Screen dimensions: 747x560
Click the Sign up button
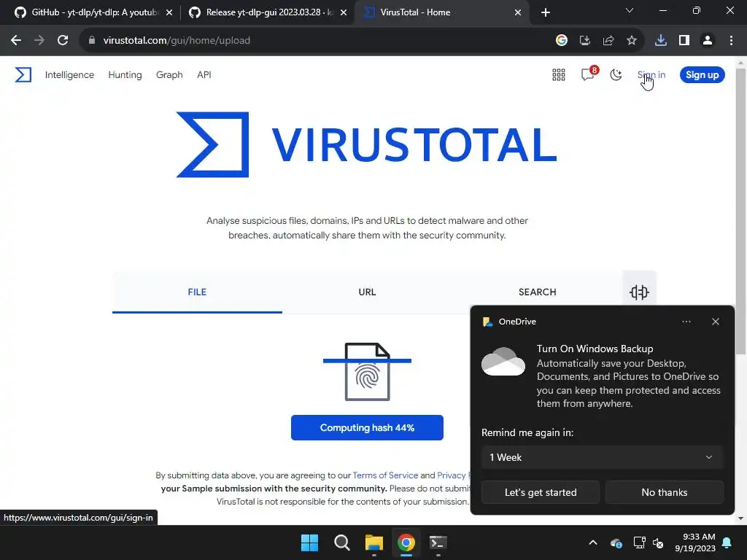pos(703,75)
